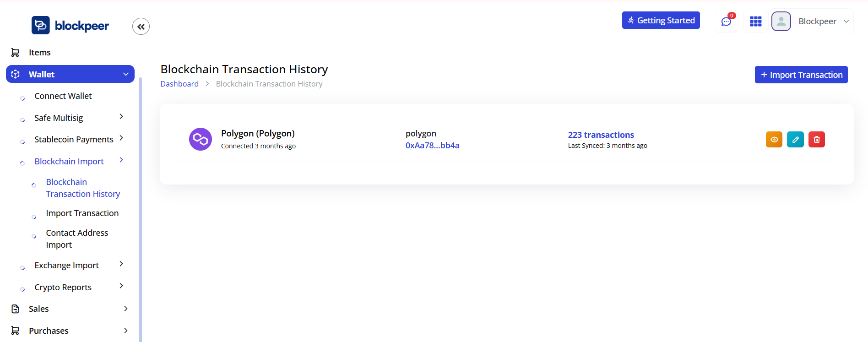This screenshot has width=868, height=342.
Task: Expand the Stablecoin Payments submenu
Action: tap(121, 138)
